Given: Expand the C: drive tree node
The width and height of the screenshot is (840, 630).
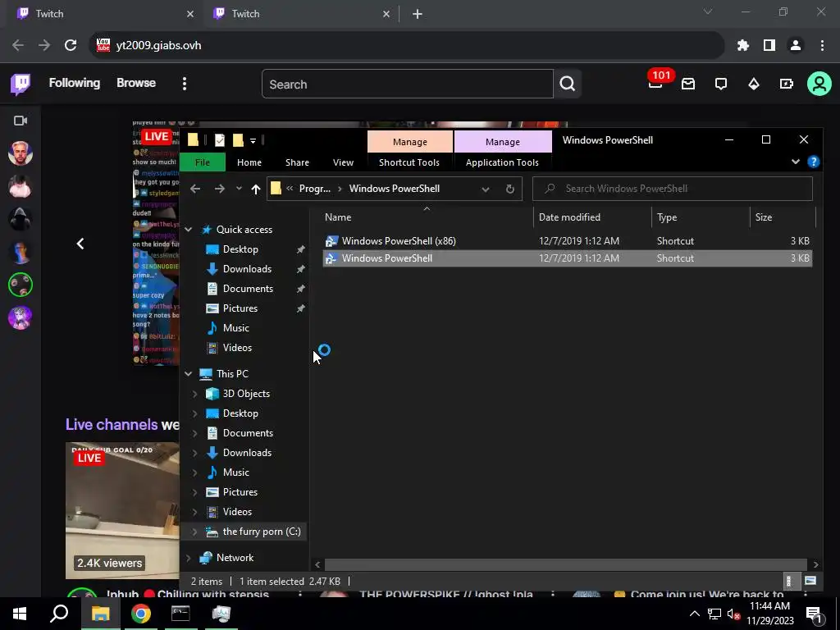Looking at the screenshot, I should pos(195,532).
